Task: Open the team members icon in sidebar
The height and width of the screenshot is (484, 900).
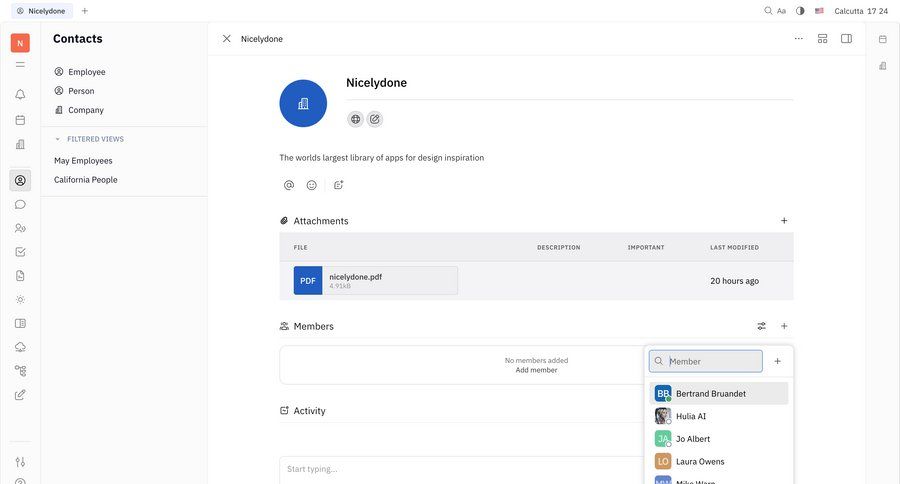Action: coord(20,228)
